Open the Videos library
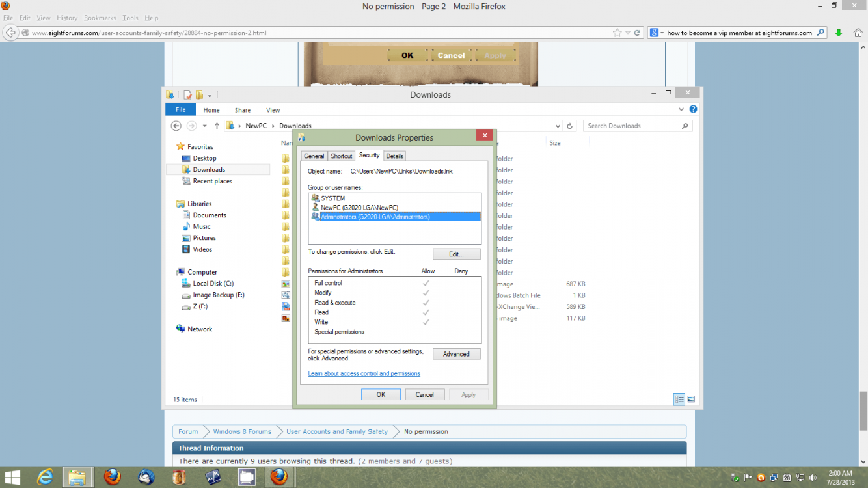This screenshot has width=868, height=488. [x=202, y=249]
